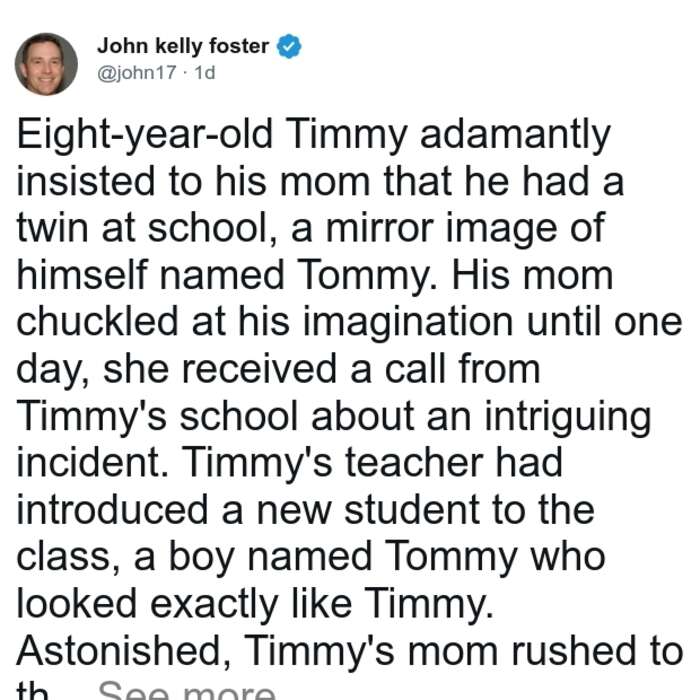The height and width of the screenshot is (700, 700).
Task: Select the word imagination in the tweet
Action: (408, 322)
